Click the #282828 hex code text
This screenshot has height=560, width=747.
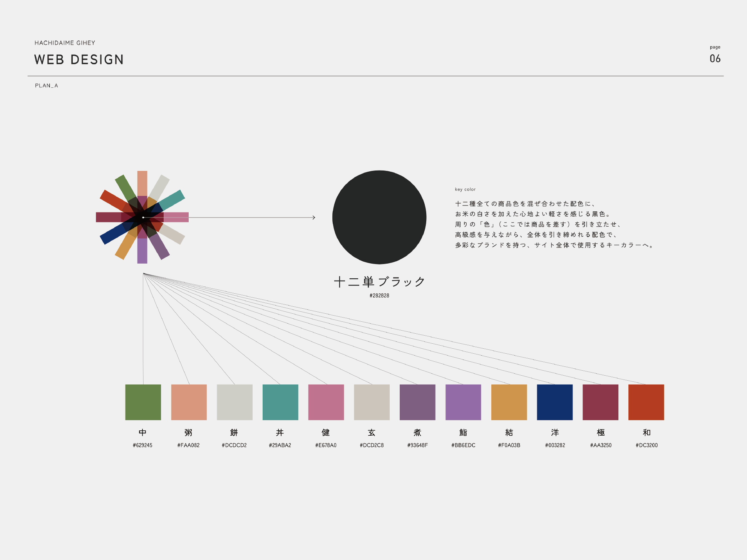click(x=379, y=296)
